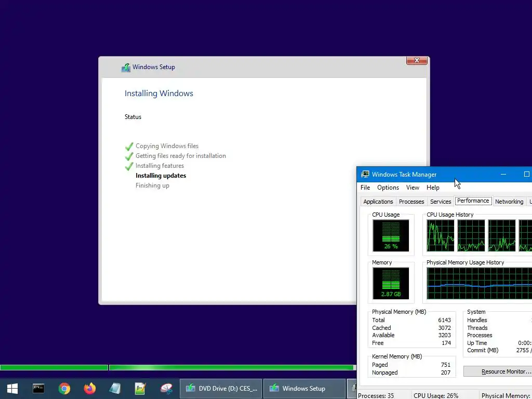Click 'CPU Usage: 26%' in status bar

pos(436,395)
